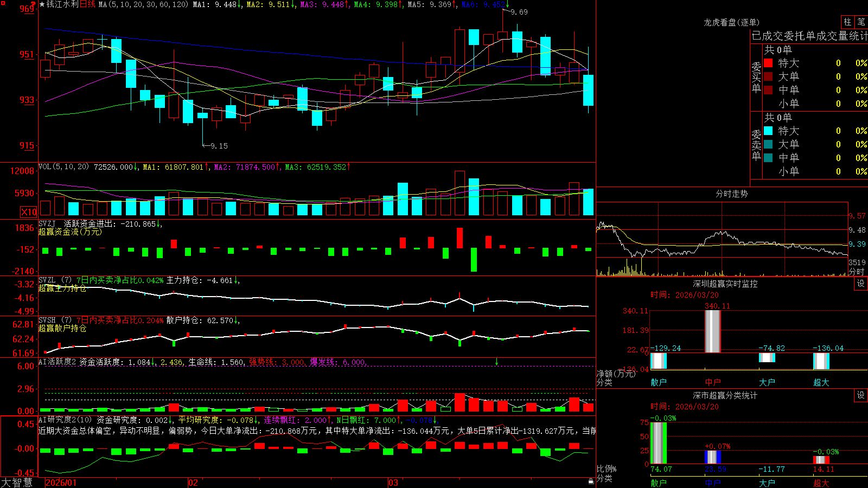Select 散户 category in 深圳超赢实时监控
868x488 pixels.
point(659,382)
